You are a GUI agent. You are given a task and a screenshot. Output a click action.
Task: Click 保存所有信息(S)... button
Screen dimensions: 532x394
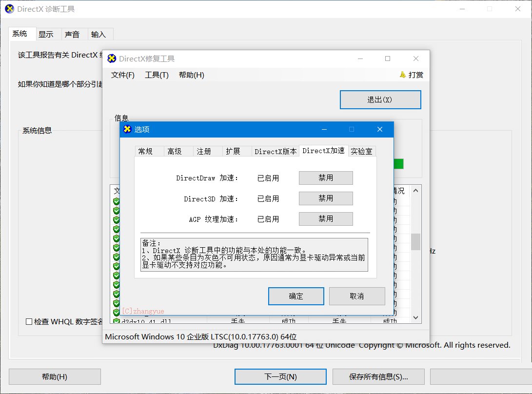(x=379, y=377)
